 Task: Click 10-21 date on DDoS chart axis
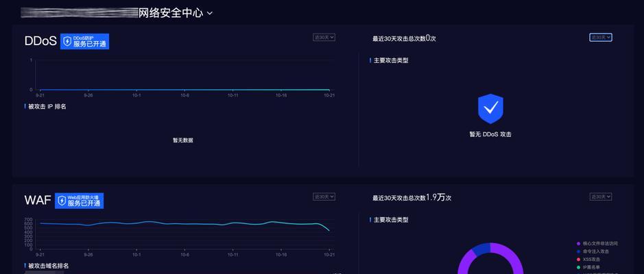(329, 95)
